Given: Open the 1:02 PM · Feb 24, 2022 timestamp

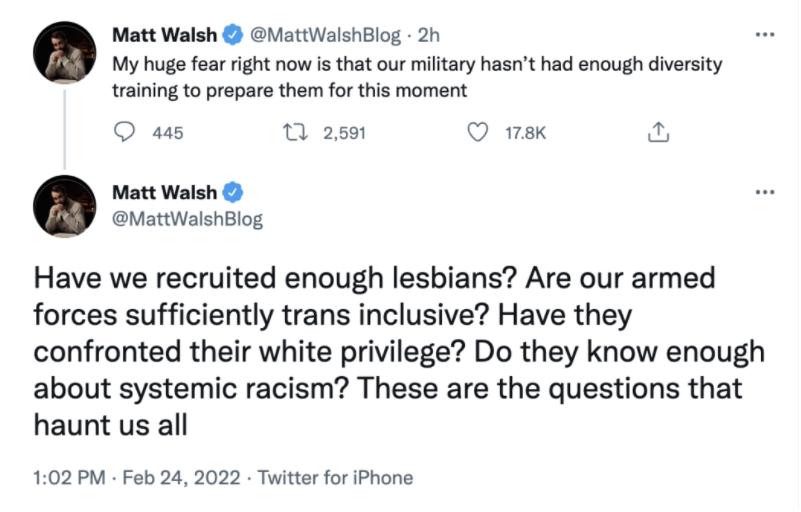Looking at the screenshot, I should click(136, 477).
